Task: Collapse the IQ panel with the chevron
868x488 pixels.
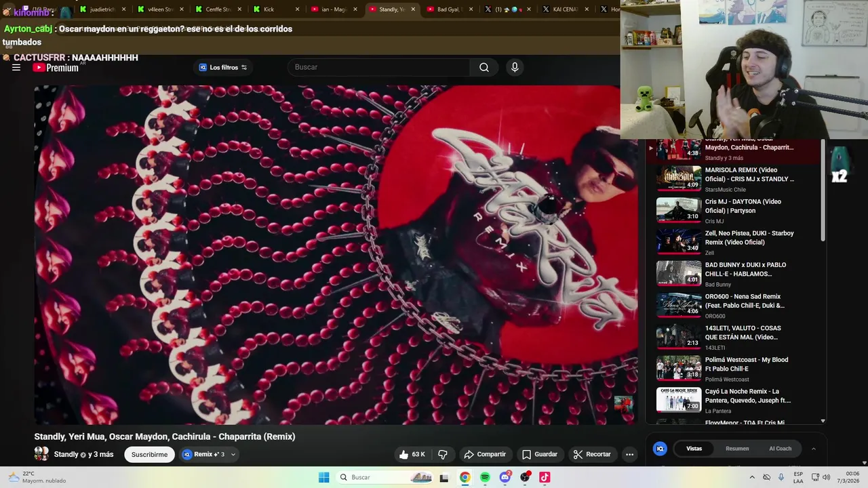Action: [x=814, y=449]
